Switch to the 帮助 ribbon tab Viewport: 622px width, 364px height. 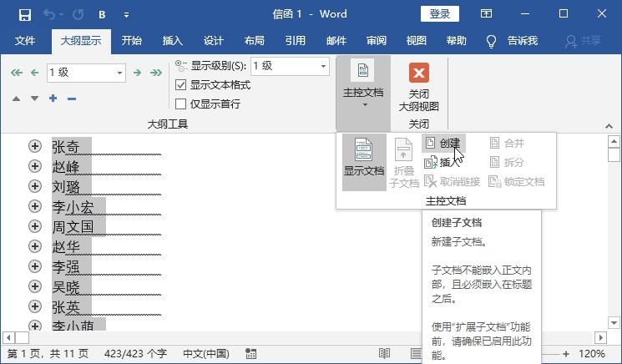(x=456, y=40)
